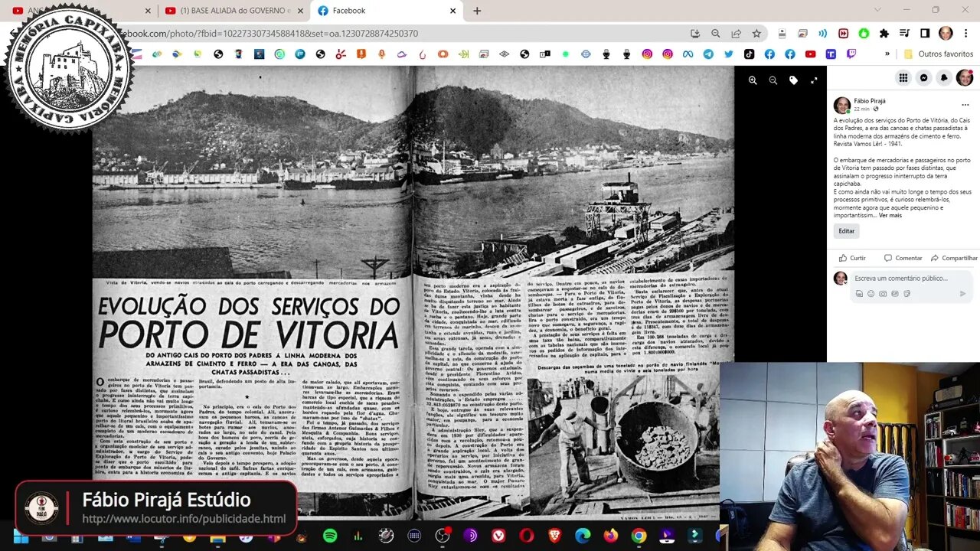The image size is (980, 551).
Task: Insert GIF in comment box
Action: pyautogui.click(x=895, y=293)
